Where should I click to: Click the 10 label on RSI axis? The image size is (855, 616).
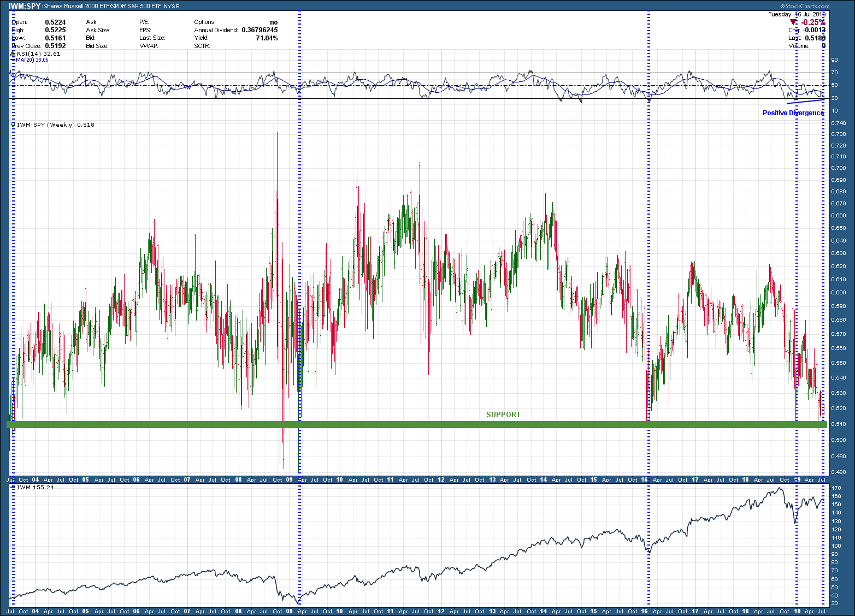[834, 111]
